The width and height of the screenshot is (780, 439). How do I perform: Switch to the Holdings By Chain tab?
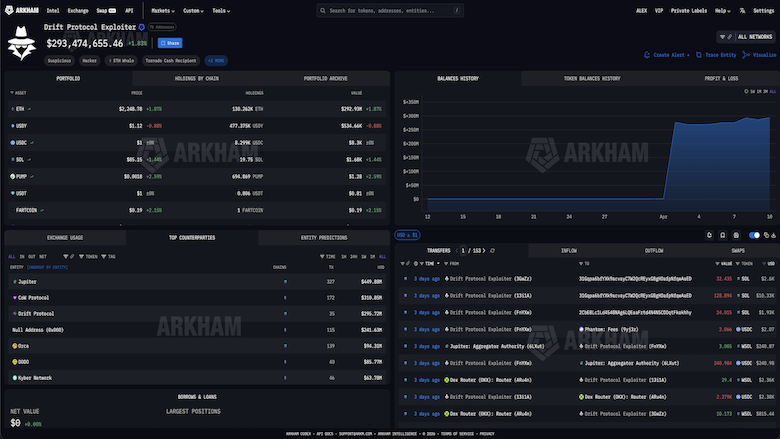[x=196, y=79]
